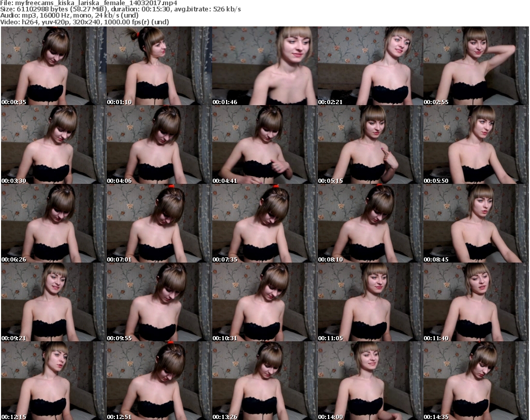Click the 'File:' name line in header
Viewport: 530px width, 420px height.
click(x=89, y=3)
